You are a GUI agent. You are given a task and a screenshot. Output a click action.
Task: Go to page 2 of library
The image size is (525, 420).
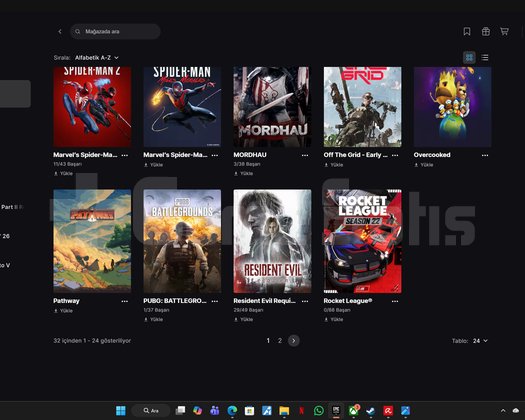point(280,341)
